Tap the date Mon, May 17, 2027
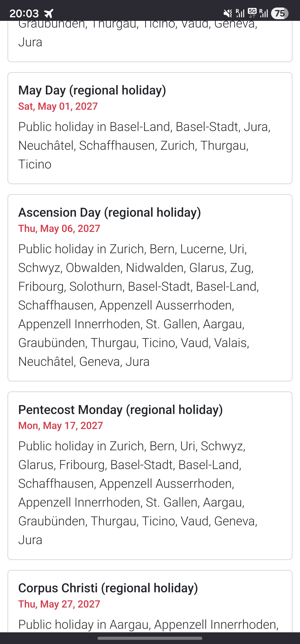The height and width of the screenshot is (644, 300). point(61,425)
